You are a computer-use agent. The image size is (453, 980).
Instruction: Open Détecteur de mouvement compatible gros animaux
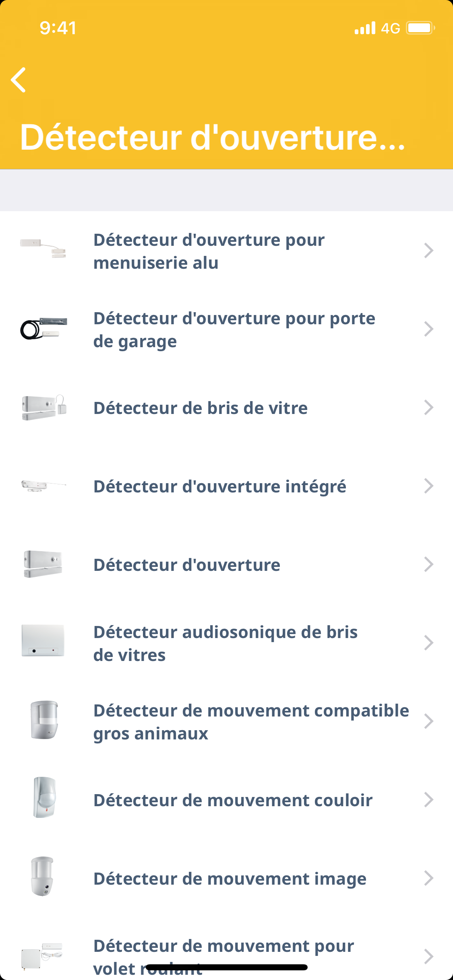(250, 722)
